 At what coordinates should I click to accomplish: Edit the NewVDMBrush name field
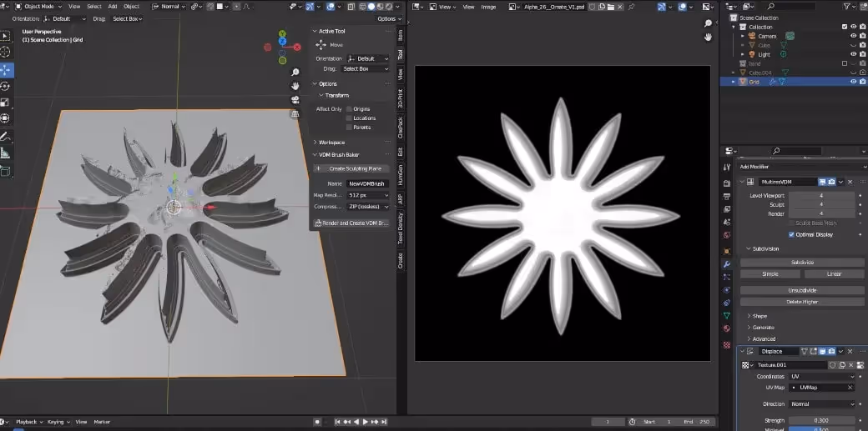(368, 183)
